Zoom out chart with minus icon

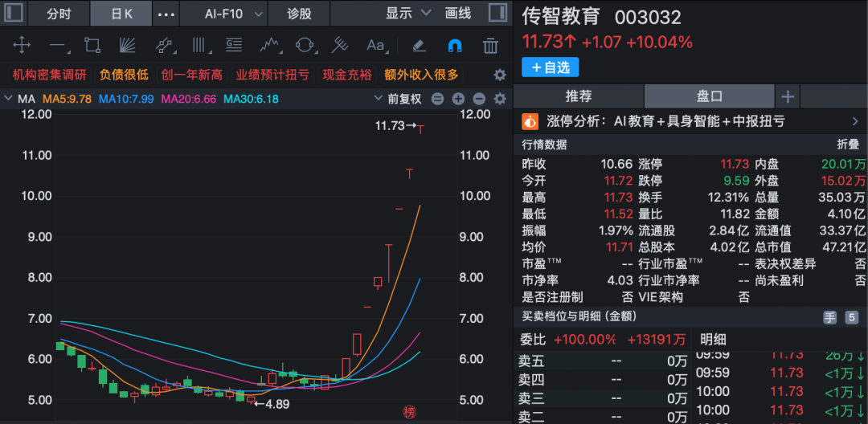[x=479, y=99]
